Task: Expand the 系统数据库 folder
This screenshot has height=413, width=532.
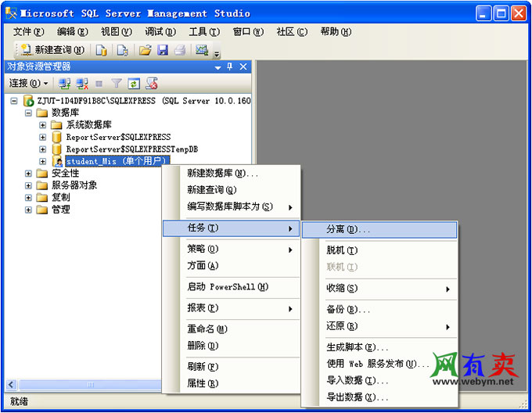Action: click(42, 125)
